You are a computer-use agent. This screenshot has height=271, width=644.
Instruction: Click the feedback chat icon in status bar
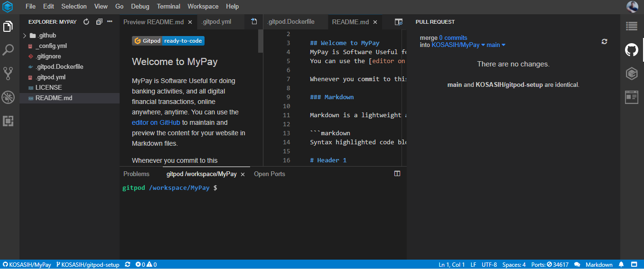pyautogui.click(x=577, y=264)
